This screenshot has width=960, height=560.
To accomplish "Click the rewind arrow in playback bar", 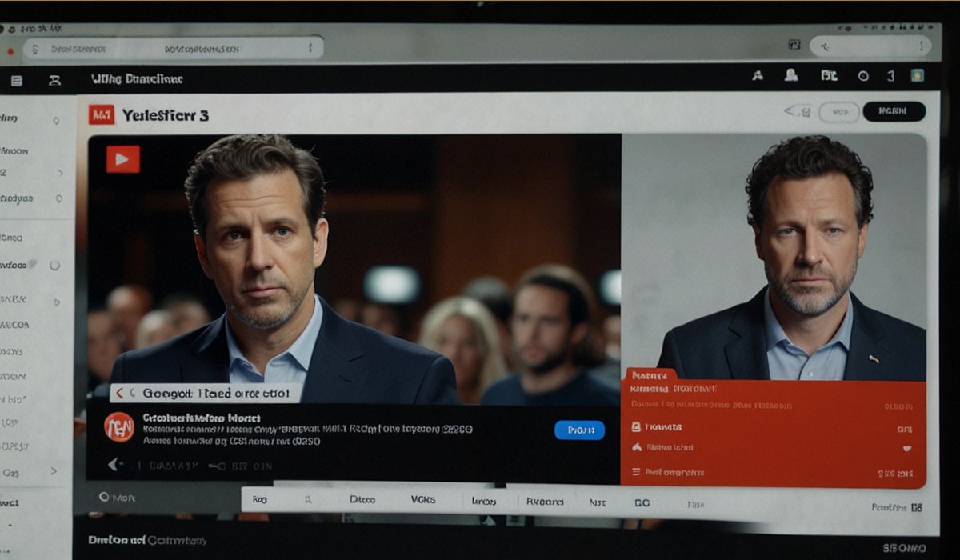I will click(x=116, y=464).
